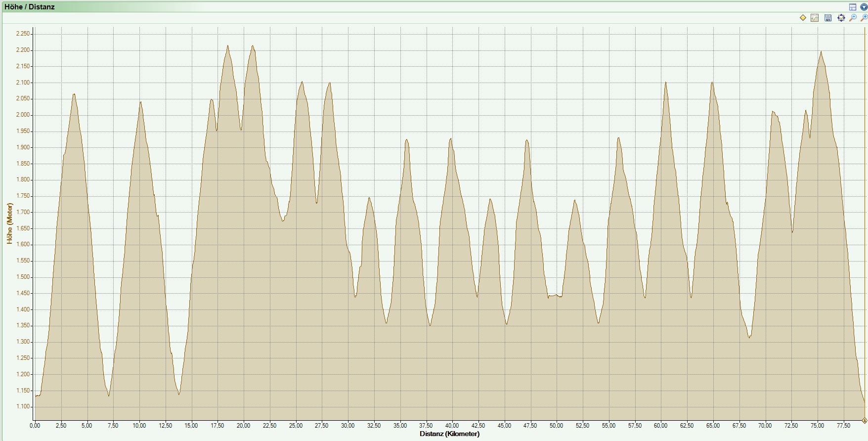Viewport: 868px width, 441px height.
Task: Zoom in using the plus magnifier icon
Action: click(864, 18)
